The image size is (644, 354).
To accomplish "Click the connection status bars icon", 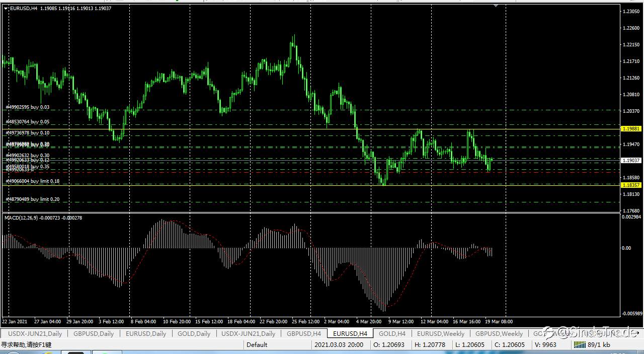I will click(x=580, y=345).
